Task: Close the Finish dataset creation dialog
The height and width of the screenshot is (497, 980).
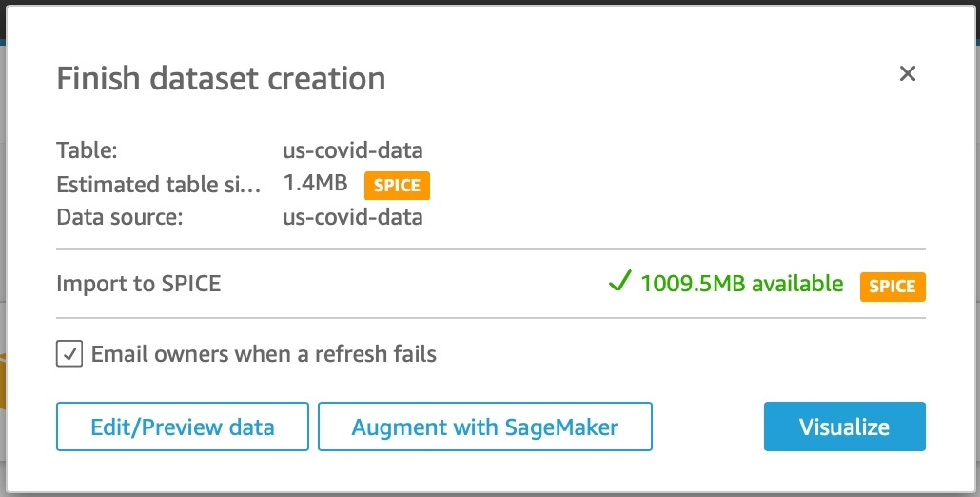Action: pos(908,74)
